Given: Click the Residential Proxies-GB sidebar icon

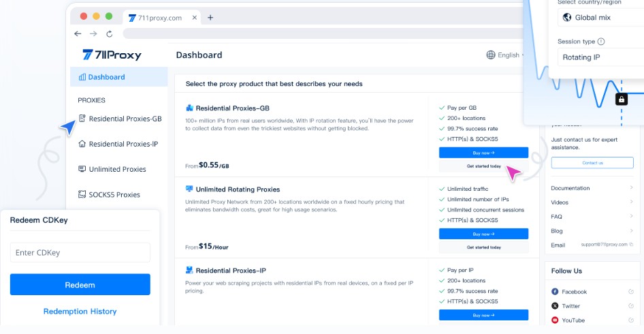Looking at the screenshot, I should tap(82, 119).
